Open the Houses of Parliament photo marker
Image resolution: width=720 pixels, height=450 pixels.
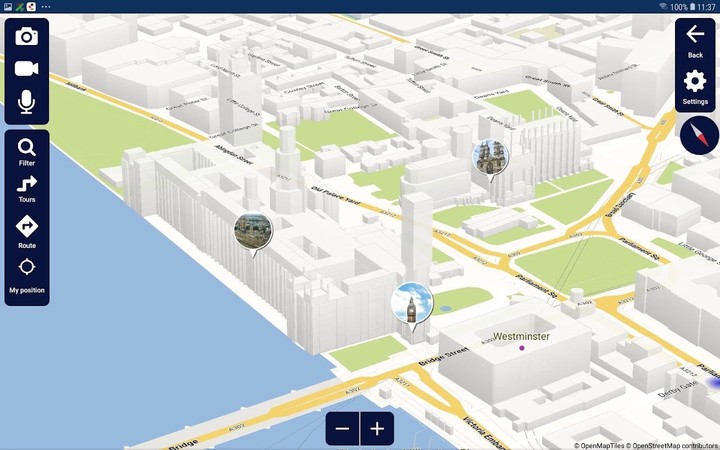point(253,233)
